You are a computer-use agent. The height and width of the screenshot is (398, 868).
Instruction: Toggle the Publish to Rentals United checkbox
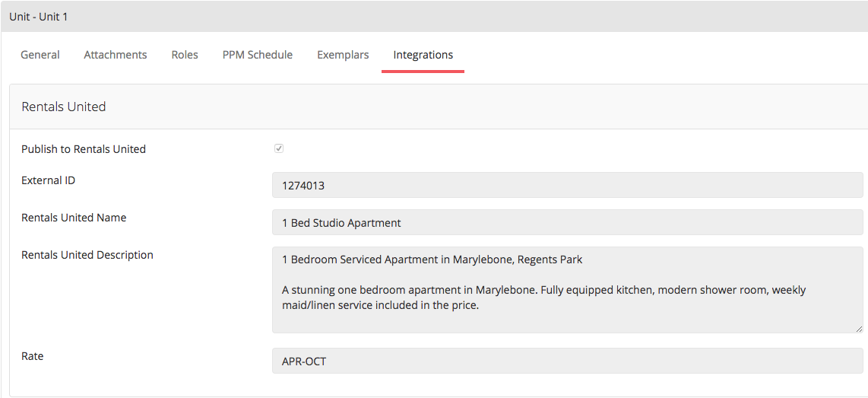[x=279, y=148]
